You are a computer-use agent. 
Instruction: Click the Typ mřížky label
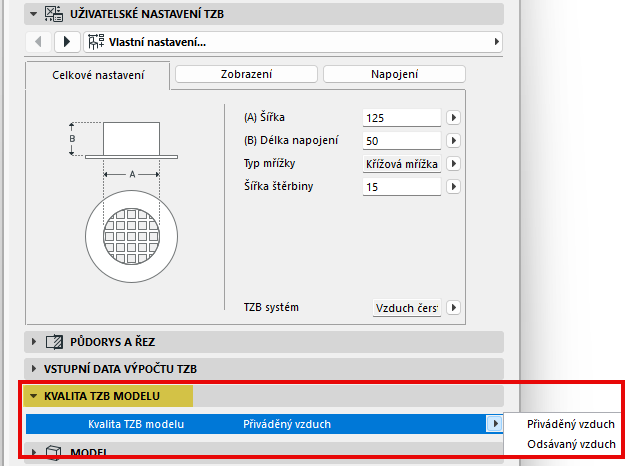click(269, 163)
